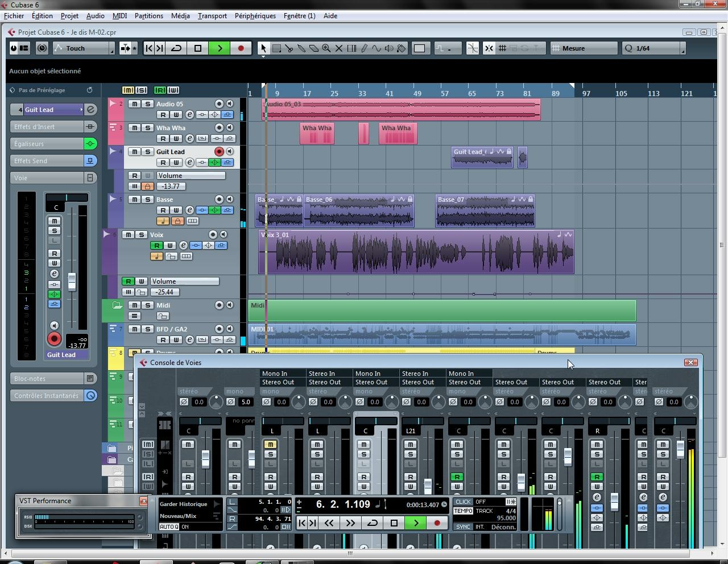Toggle Read automation on Voix track
The width and height of the screenshot is (728, 564).
pos(156,246)
